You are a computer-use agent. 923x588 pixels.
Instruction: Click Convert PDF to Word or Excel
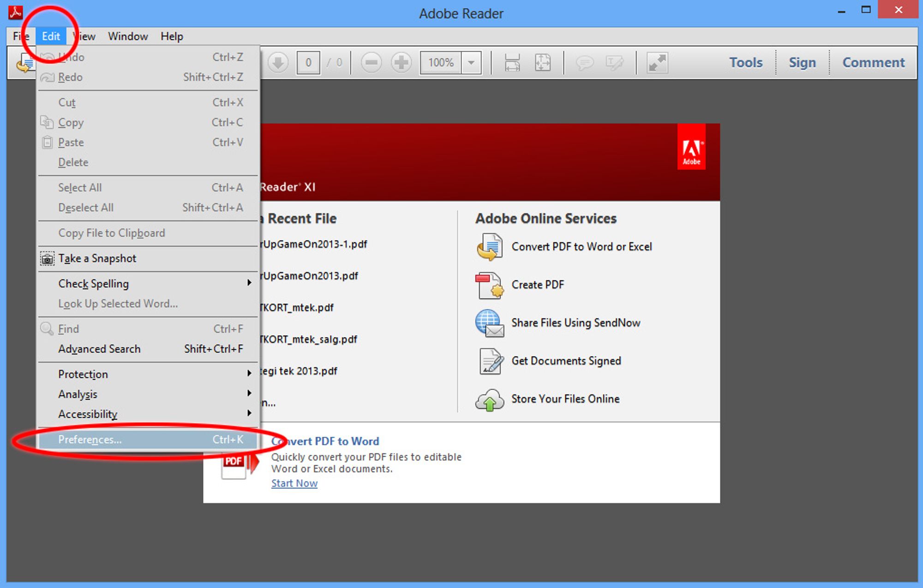(x=581, y=247)
